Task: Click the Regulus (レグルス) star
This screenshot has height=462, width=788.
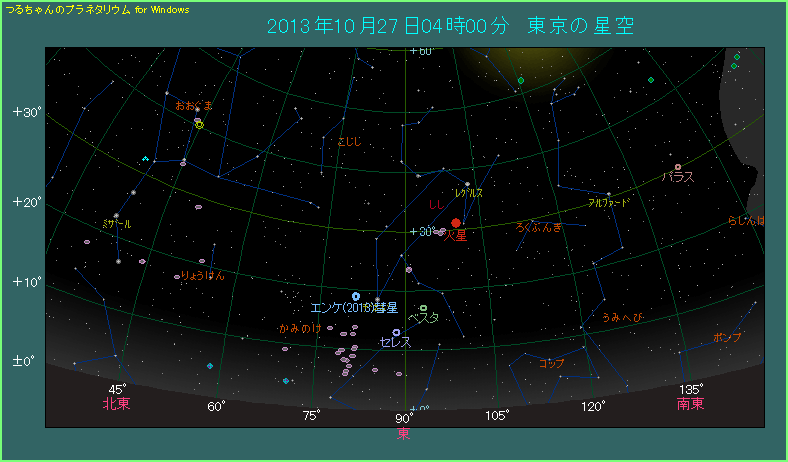Action: [x=467, y=184]
